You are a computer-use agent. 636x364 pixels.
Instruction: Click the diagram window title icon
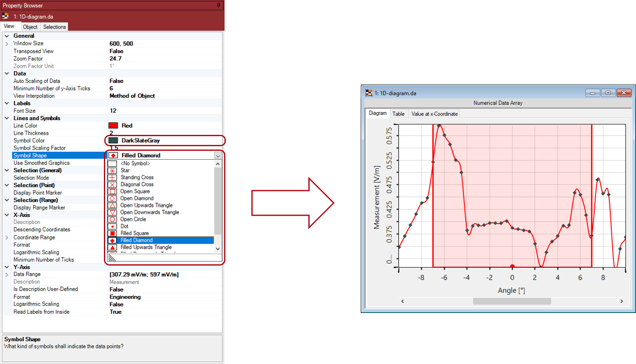click(x=369, y=93)
